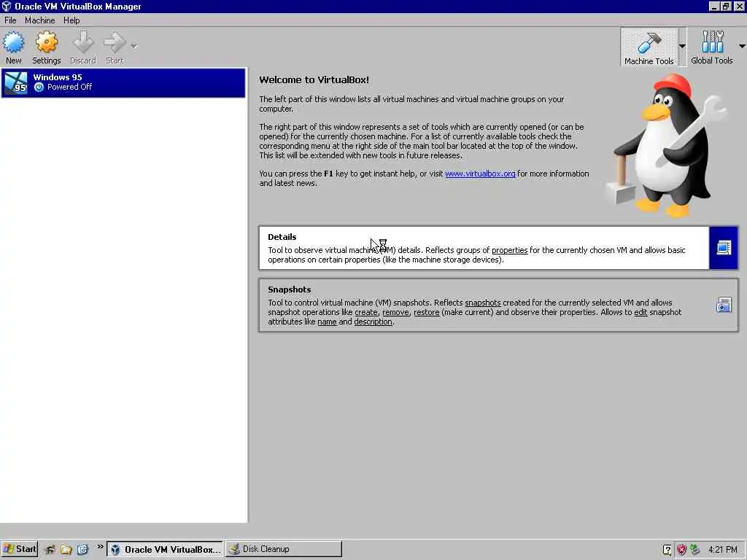Click the first Quick Launch icon
This screenshot has width=747, height=560.
[50, 549]
